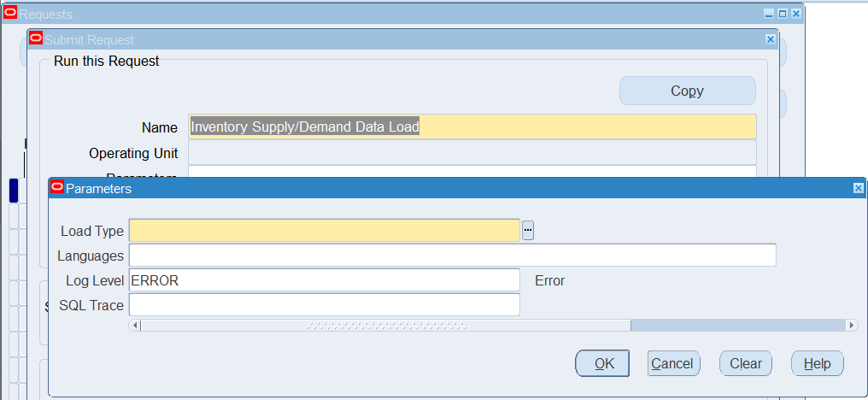868x400 pixels.
Task: Click the Operating Unit field
Action: 472,152
